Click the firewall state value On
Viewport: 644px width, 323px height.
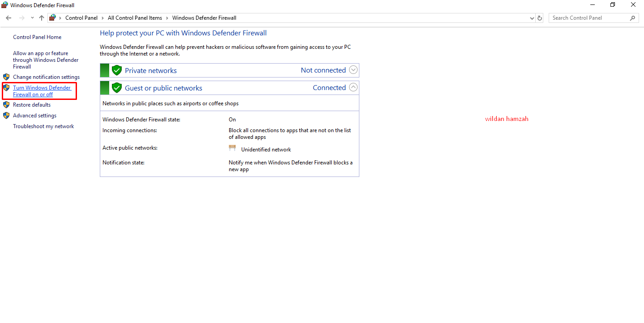(232, 120)
